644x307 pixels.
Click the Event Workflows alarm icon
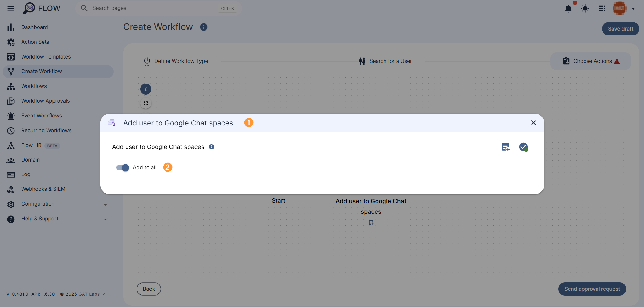coord(11,116)
